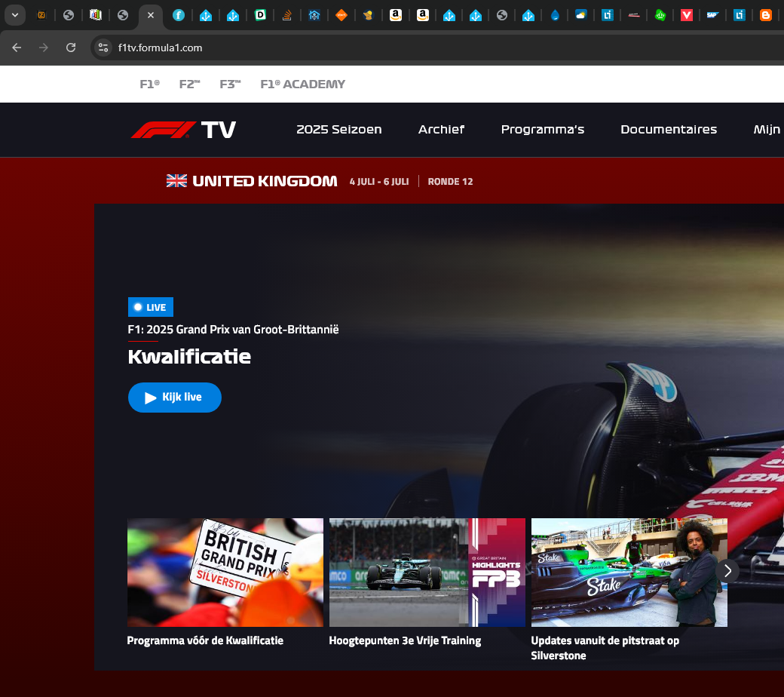The image size is (784, 697).
Task: Click the UNITED KINGDOM event heading
Action: pos(265,181)
